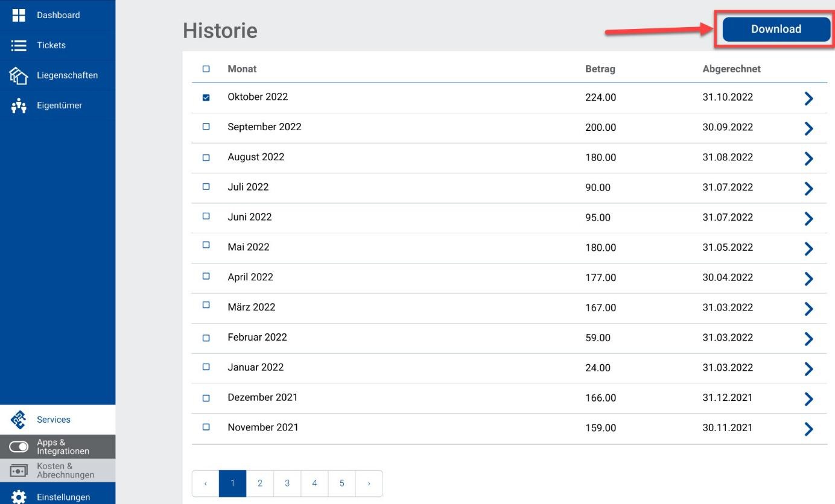Open page 3 in pagination
The image size is (835, 504).
pyautogui.click(x=287, y=484)
